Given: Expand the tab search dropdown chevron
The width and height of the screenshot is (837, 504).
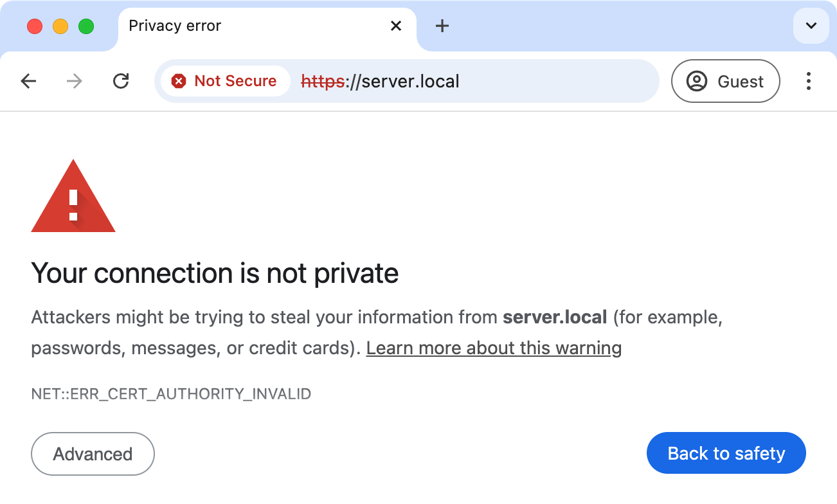Looking at the screenshot, I should click(811, 26).
